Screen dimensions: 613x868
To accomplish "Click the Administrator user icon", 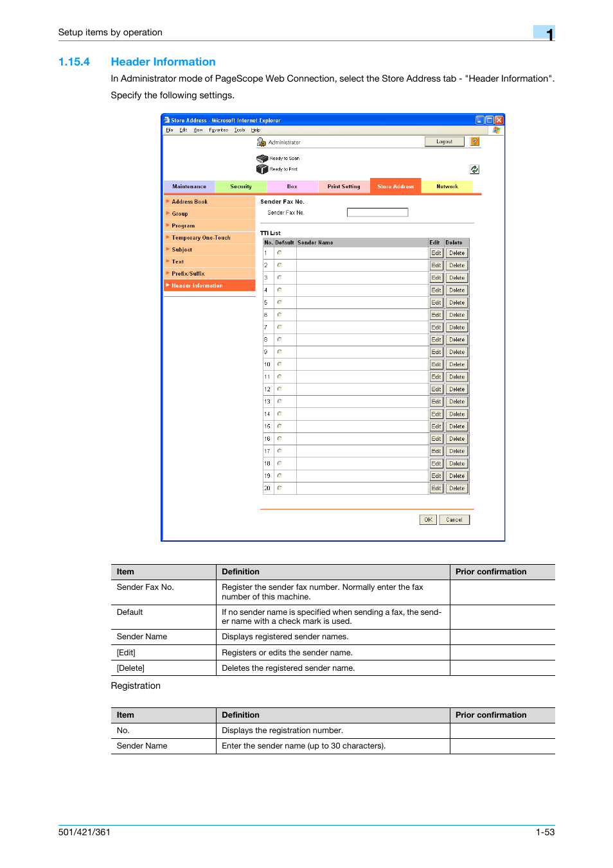I will tap(262, 142).
